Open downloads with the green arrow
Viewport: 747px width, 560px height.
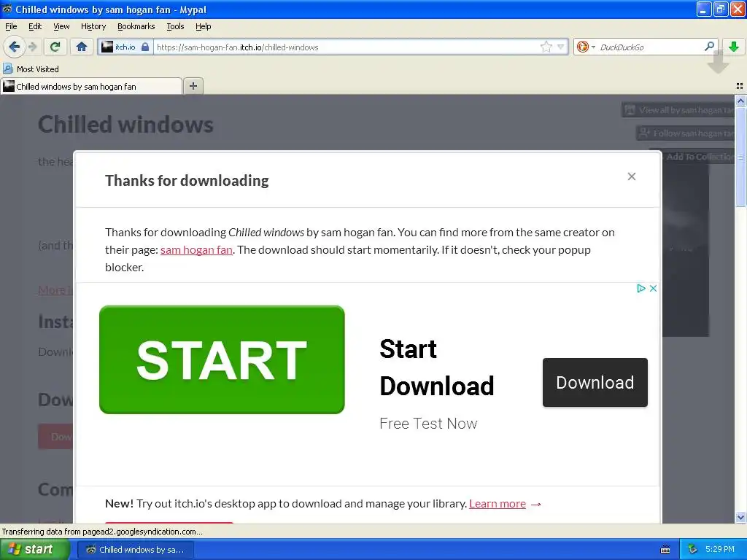734,46
